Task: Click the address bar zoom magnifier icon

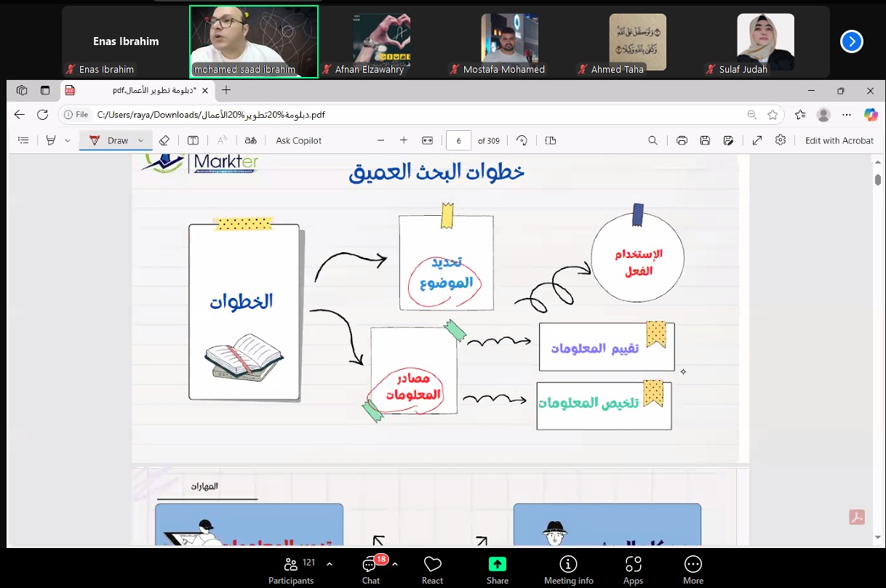Action: 752,115
